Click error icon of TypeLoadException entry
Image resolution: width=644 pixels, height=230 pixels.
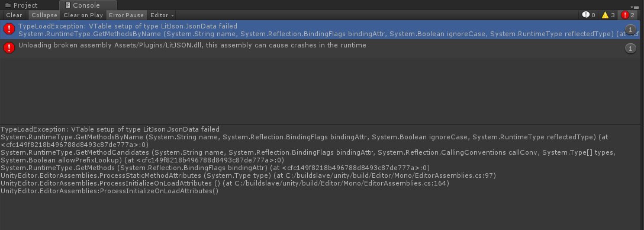tap(9, 29)
